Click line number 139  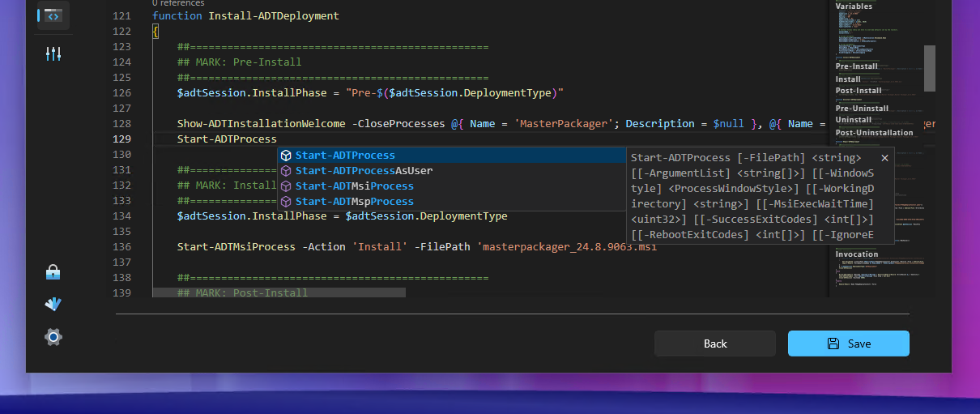tap(121, 293)
